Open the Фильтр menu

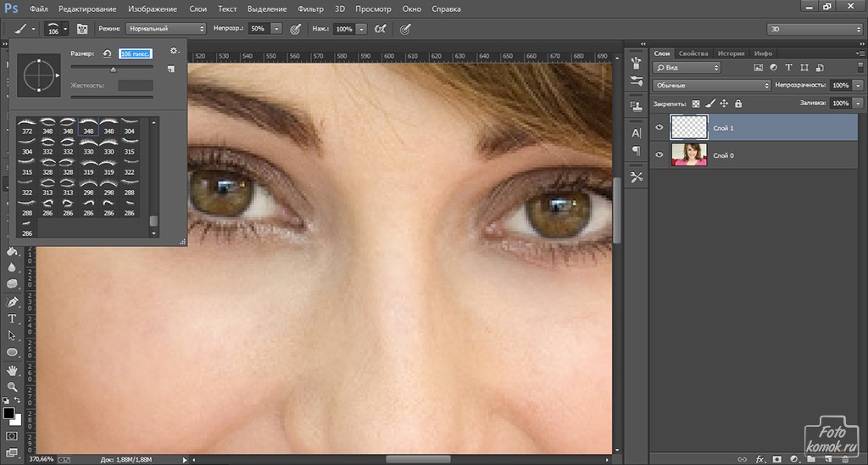point(310,8)
